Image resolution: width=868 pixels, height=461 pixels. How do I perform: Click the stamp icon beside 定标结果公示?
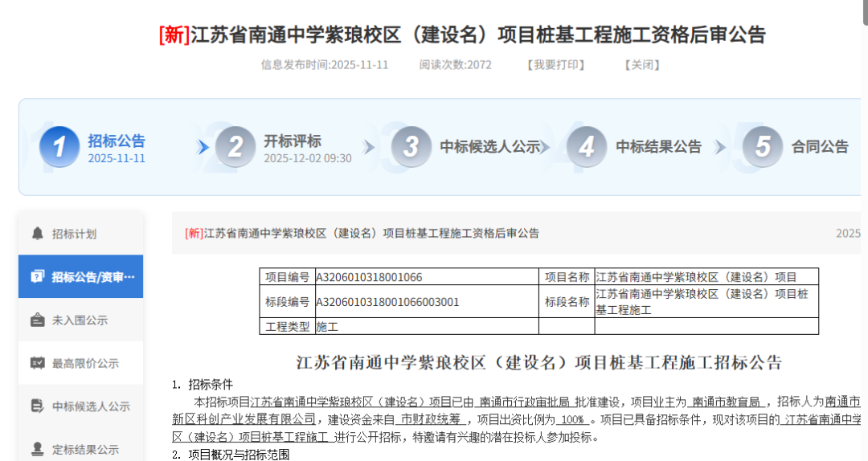tap(37, 449)
